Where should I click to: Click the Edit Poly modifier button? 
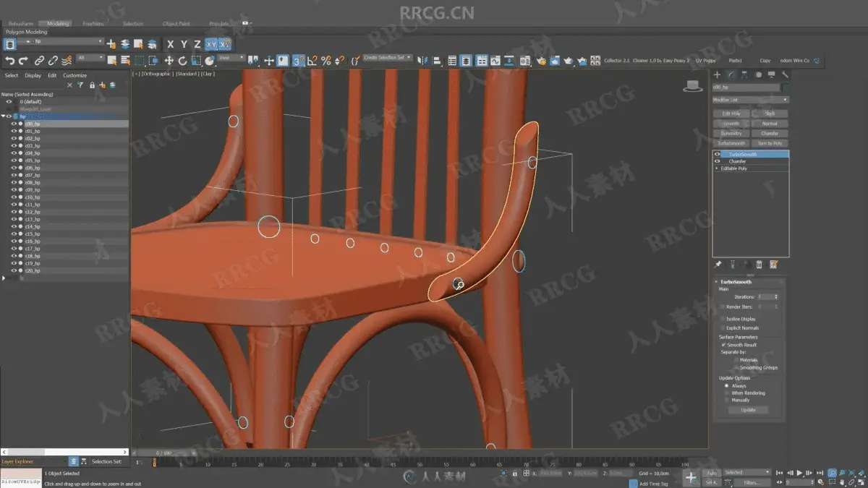(731, 114)
